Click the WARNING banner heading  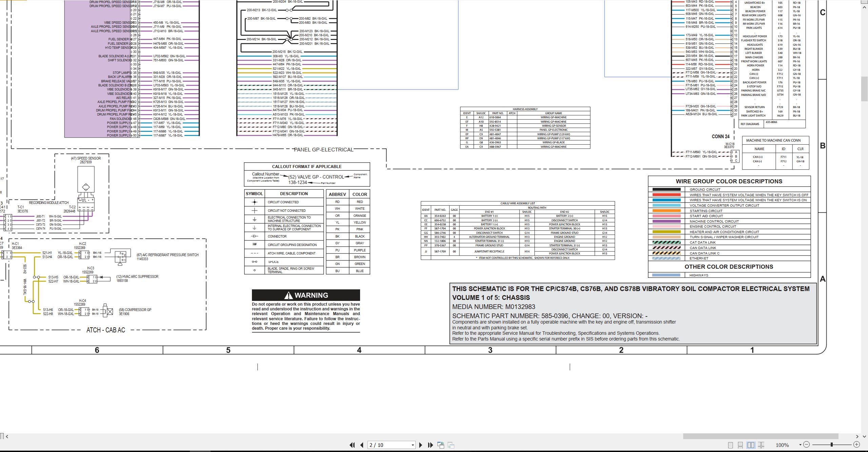click(306, 295)
